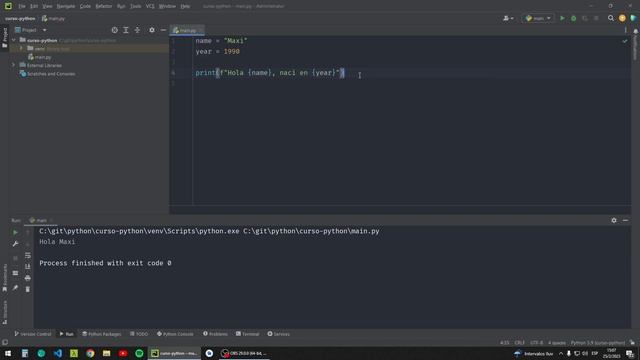The image size is (640, 360).
Task: Open Python Packages tool window
Action: point(102,334)
